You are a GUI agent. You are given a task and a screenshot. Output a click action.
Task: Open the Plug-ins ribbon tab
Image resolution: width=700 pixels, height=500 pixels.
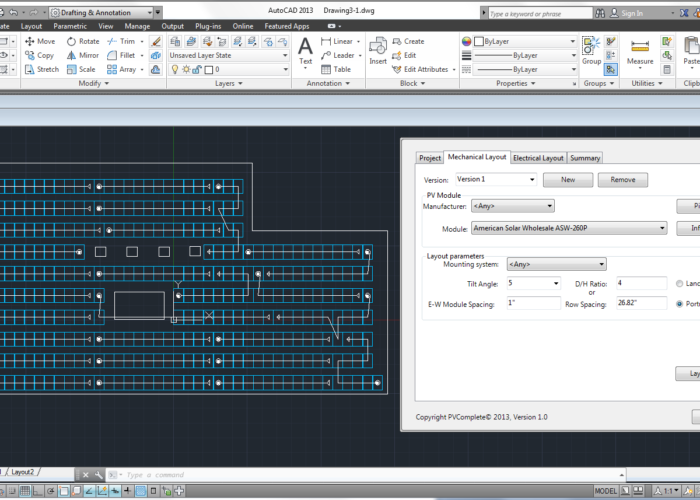[210, 26]
